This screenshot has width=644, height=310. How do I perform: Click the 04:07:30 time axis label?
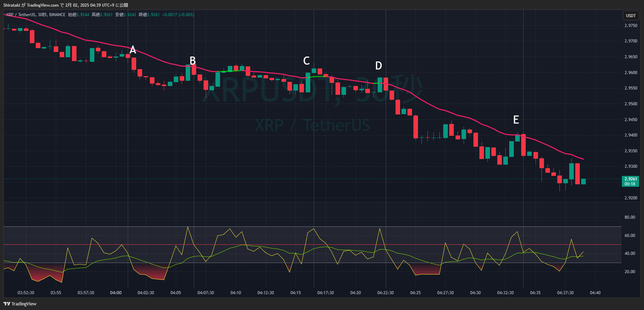click(206, 293)
